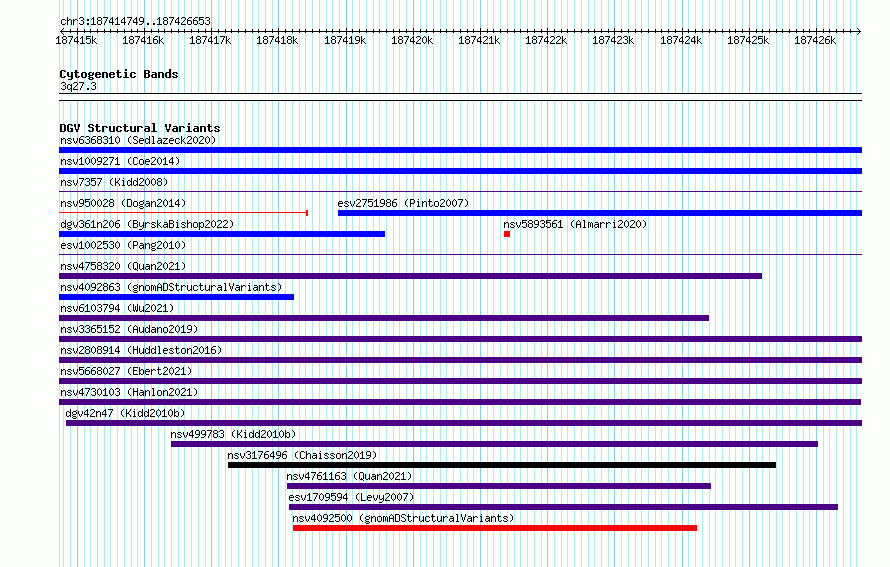Open nsv499783 (Kidd2010b) label

(x=233, y=434)
